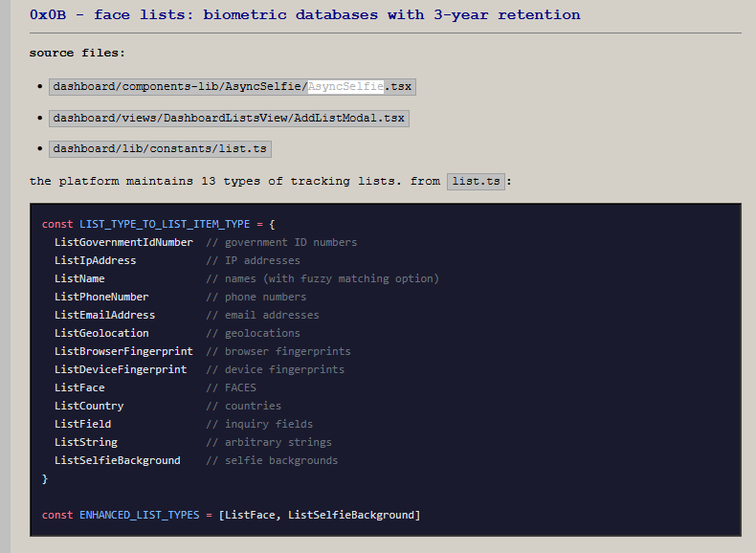Click comment '// selfie backgrounds'
Image resolution: width=756 pixels, height=553 pixels.
pos(273,460)
